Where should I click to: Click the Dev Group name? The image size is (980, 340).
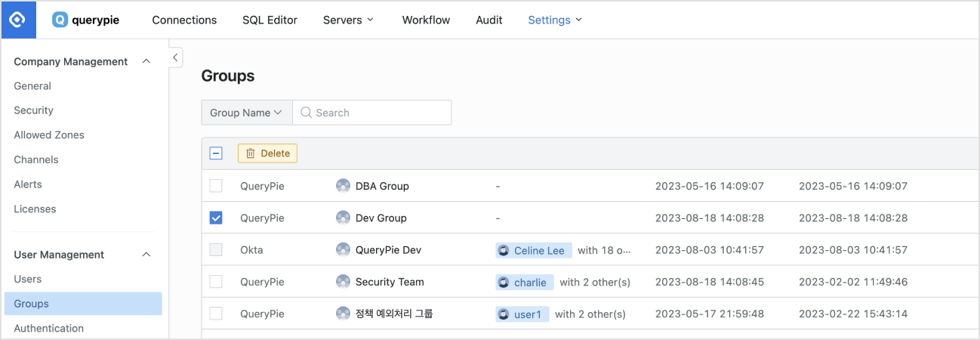(381, 218)
